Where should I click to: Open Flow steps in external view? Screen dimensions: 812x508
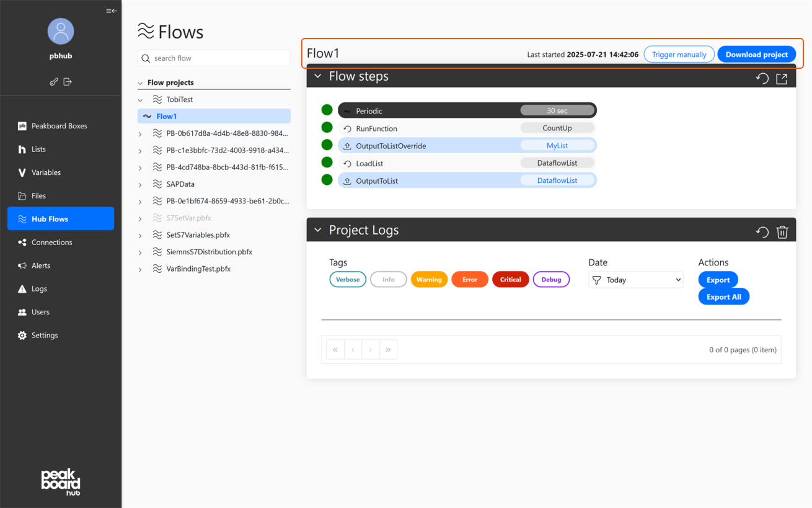pos(782,79)
